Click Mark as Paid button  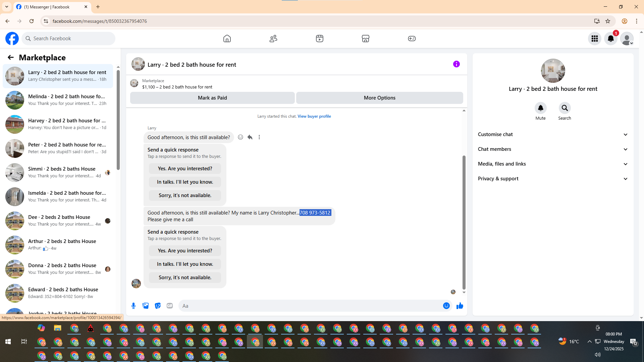point(212,98)
